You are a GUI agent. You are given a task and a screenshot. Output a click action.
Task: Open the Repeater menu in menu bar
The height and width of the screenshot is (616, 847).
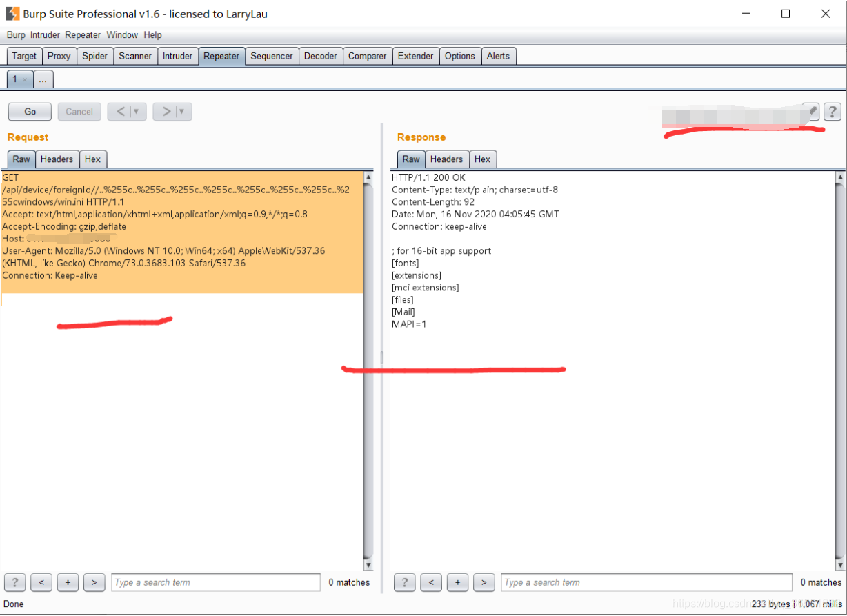83,35
